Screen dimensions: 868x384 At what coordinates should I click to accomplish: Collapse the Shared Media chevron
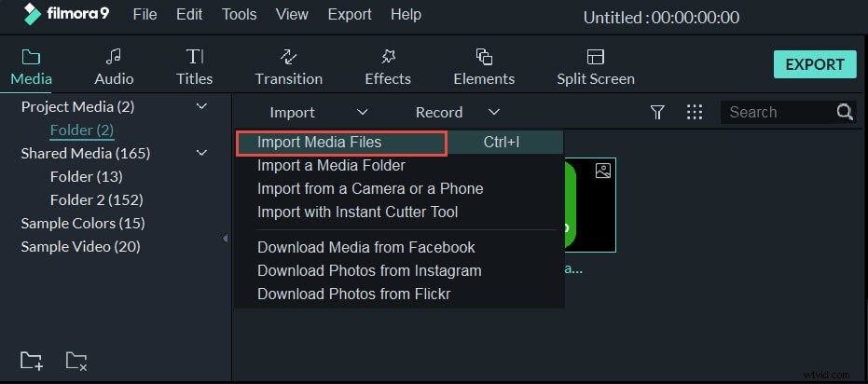click(x=202, y=152)
